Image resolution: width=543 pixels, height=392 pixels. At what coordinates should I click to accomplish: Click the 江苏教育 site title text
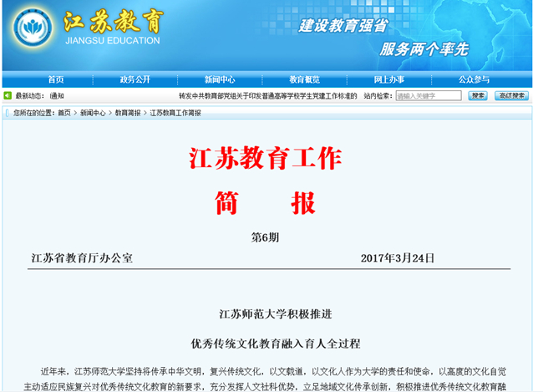pyautogui.click(x=113, y=21)
